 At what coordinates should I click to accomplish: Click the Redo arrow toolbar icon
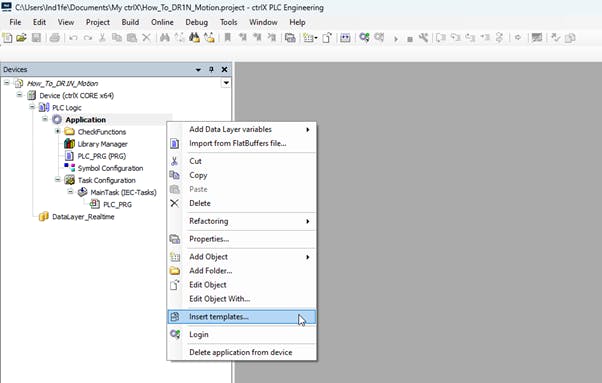coord(88,38)
